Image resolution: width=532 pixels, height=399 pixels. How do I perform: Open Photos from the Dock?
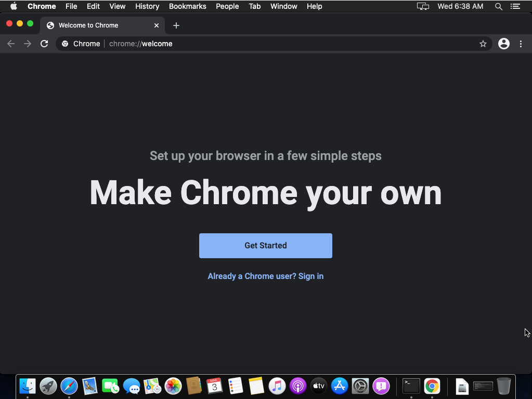(173, 386)
